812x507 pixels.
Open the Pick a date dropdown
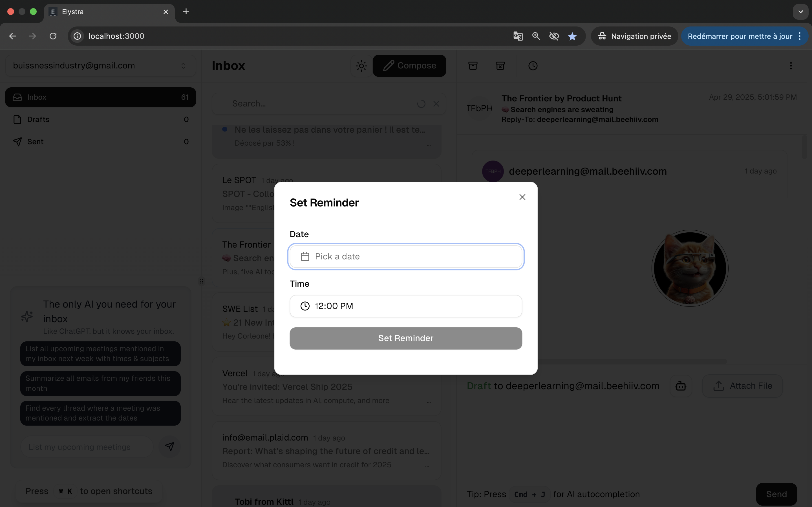coord(406,257)
